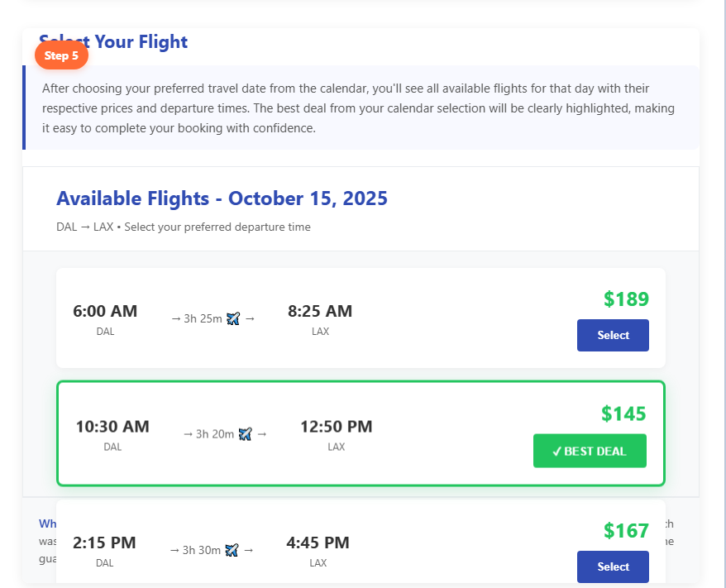Click the $167 price label
The width and height of the screenshot is (726, 588).
pyautogui.click(x=626, y=530)
